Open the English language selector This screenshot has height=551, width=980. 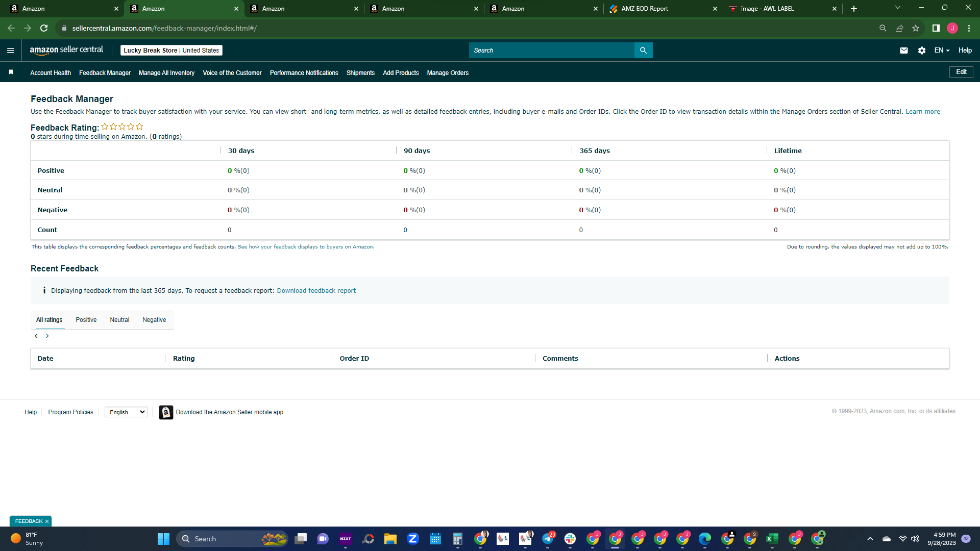[x=126, y=412]
